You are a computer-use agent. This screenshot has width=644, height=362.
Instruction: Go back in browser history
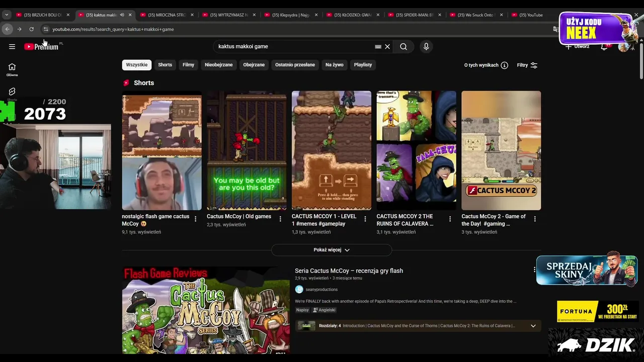coord(7,29)
